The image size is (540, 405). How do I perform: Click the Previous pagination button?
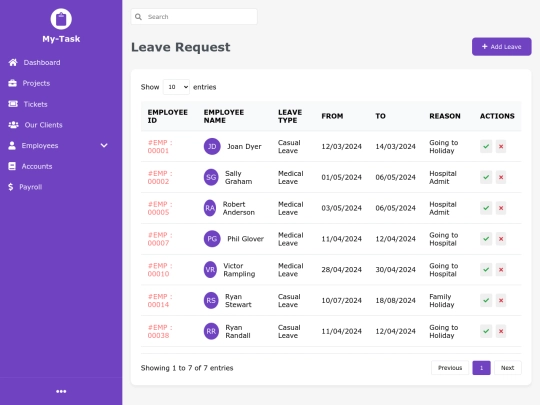coord(450,368)
